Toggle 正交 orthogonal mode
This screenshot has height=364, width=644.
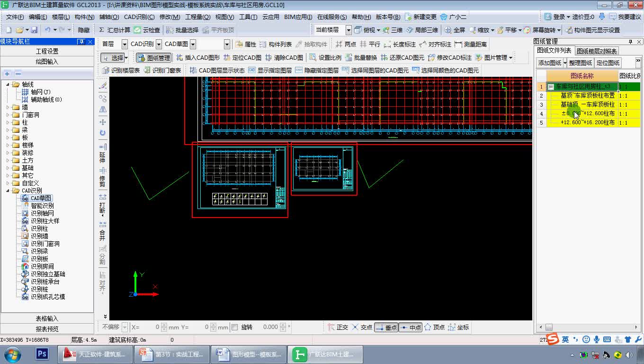point(338,327)
